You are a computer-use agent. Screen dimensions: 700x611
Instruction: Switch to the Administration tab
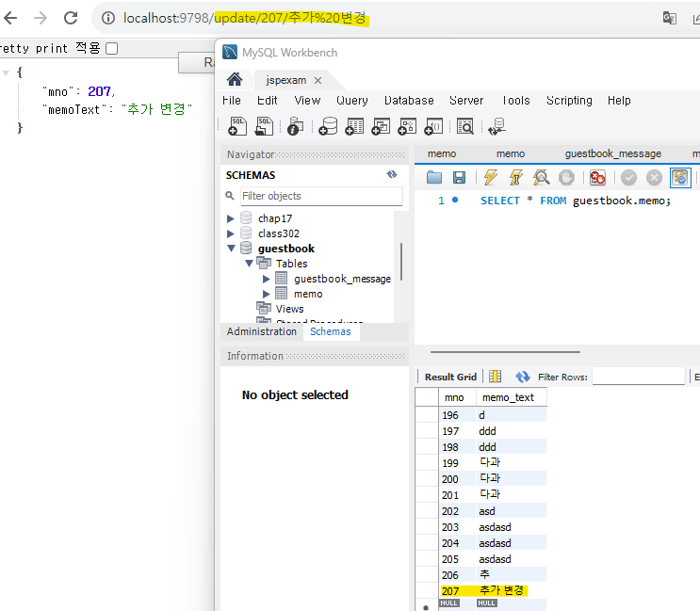tap(262, 331)
